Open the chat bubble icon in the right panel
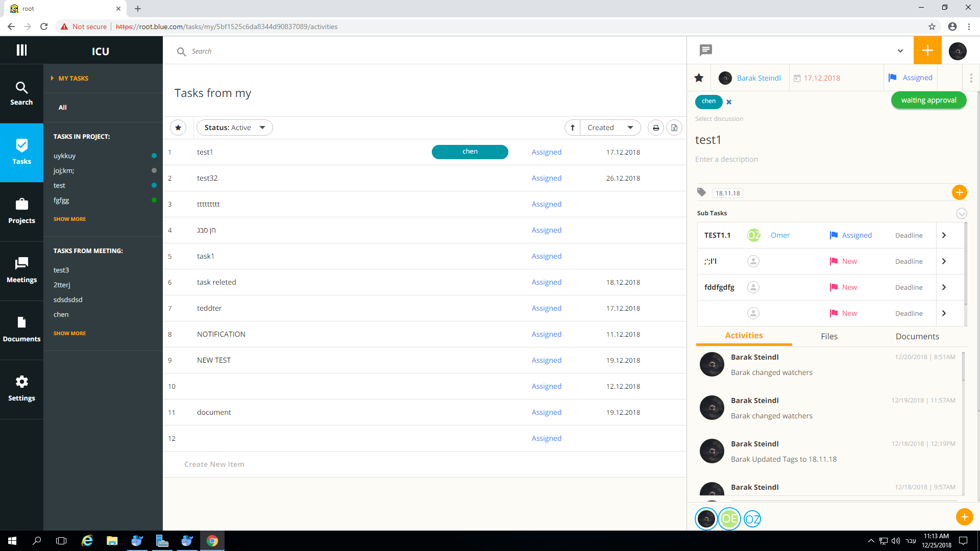980x551 pixels. pyautogui.click(x=706, y=50)
